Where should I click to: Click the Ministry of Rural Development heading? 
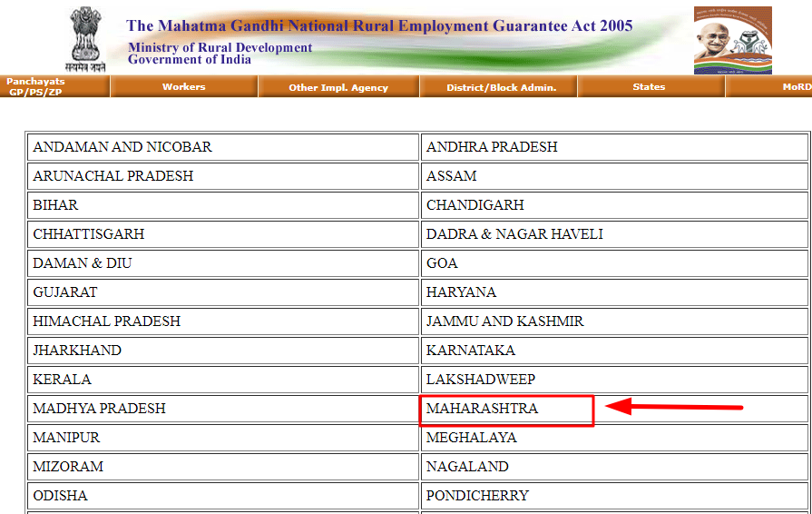click(x=220, y=47)
